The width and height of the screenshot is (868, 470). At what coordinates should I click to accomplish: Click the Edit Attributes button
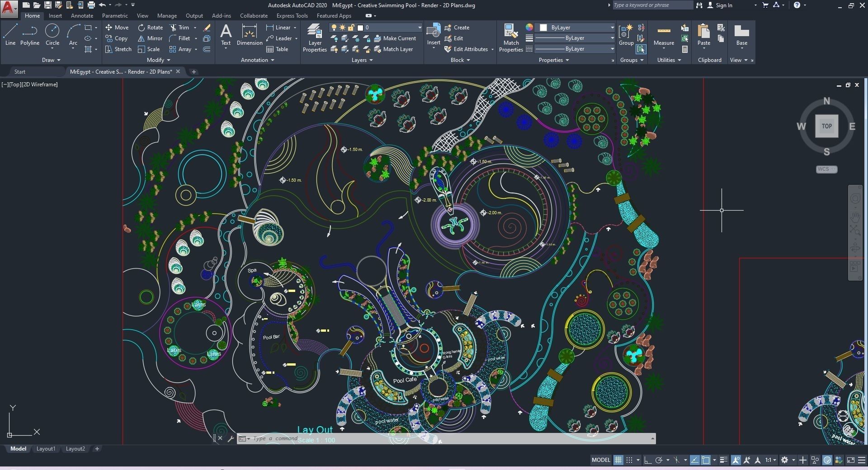tap(466, 49)
